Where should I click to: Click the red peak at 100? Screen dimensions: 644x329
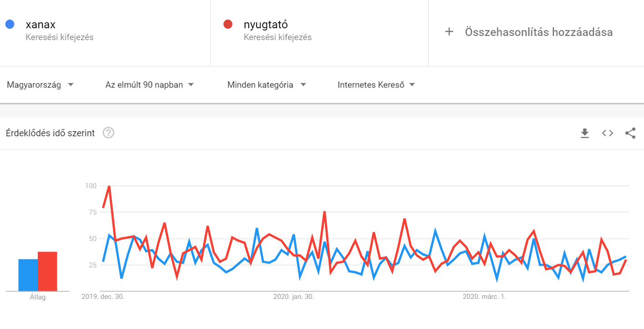click(109, 186)
